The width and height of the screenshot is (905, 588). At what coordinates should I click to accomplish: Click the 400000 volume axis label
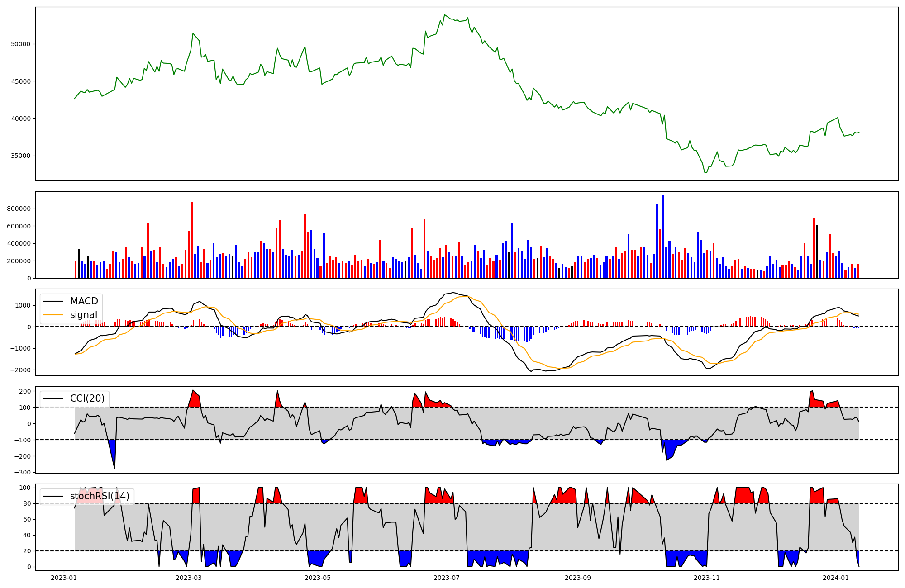click(19, 244)
